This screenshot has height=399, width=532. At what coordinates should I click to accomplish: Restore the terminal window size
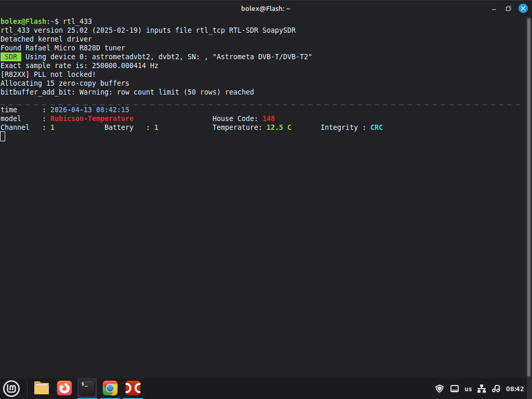coord(508,8)
